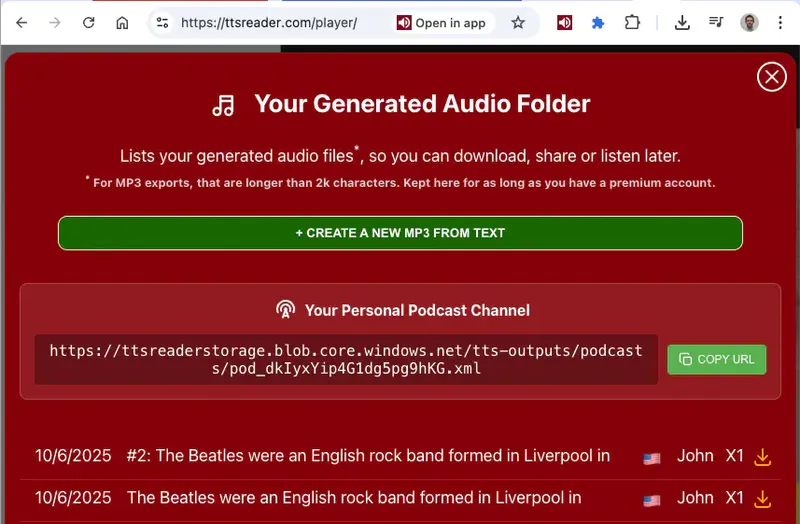Click 10/6/2025 date of the '#2' entry

click(x=73, y=456)
